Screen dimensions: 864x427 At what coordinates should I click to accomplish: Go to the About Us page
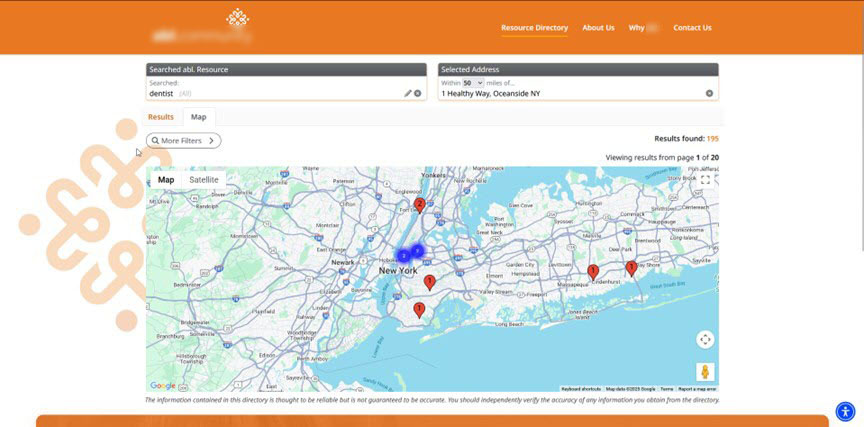pos(598,28)
